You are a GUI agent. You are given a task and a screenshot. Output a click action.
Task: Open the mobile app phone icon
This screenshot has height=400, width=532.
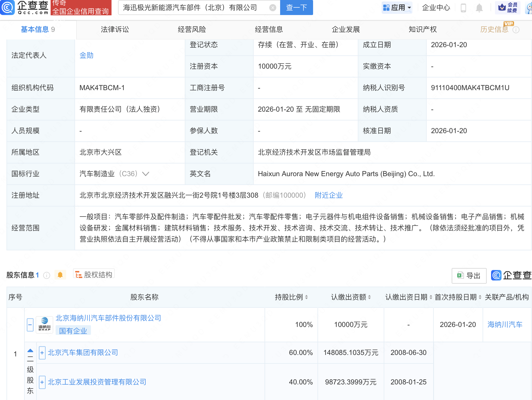[463, 8]
